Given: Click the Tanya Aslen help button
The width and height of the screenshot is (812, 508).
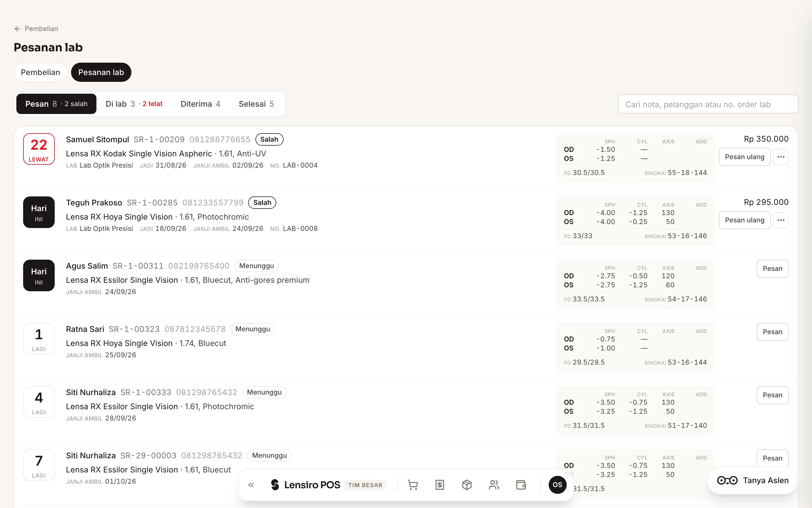Looking at the screenshot, I should [x=752, y=480].
